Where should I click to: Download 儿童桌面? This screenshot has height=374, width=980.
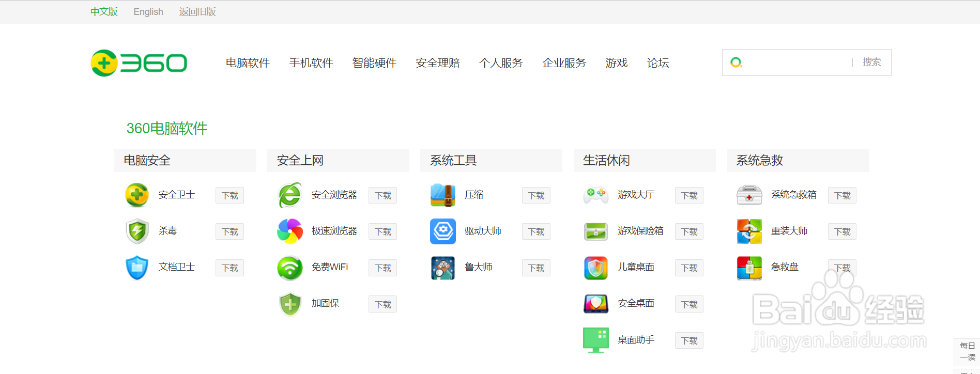click(689, 268)
